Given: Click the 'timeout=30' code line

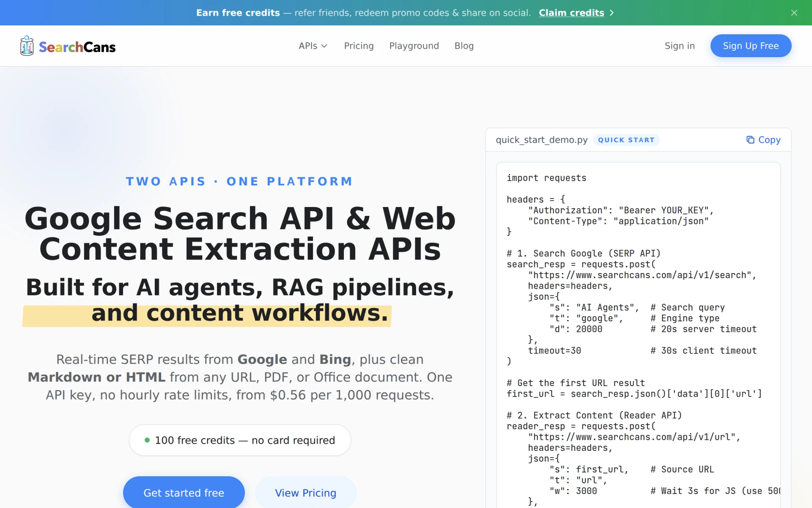Looking at the screenshot, I should click(554, 351).
